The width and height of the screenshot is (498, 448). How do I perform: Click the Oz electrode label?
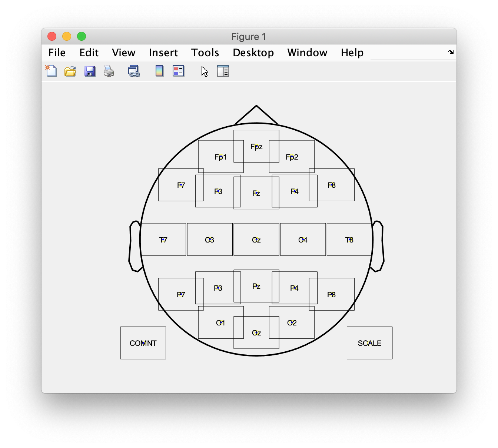coord(256,333)
